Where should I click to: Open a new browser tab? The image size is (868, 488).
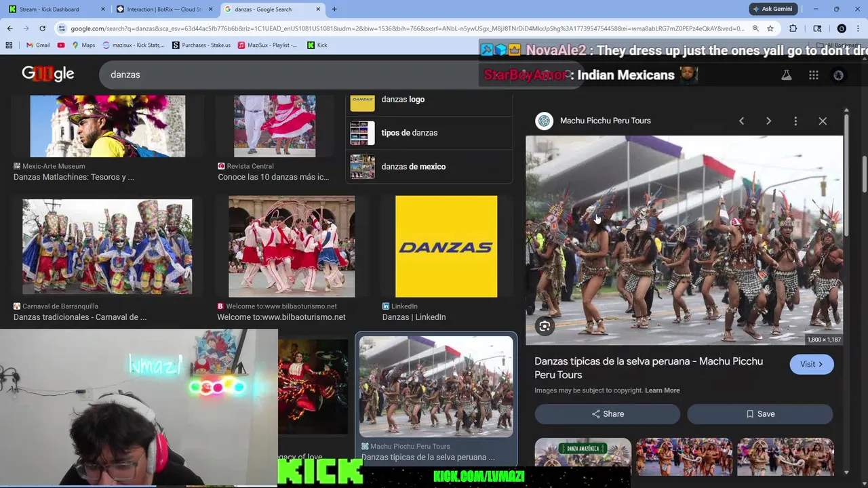pyautogui.click(x=334, y=9)
